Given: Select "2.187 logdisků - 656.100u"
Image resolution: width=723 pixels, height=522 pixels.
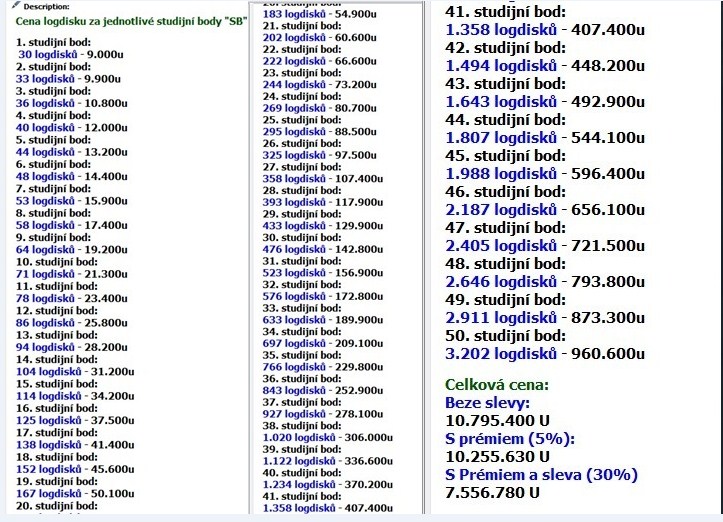Looking at the screenshot, I should click(545, 209).
